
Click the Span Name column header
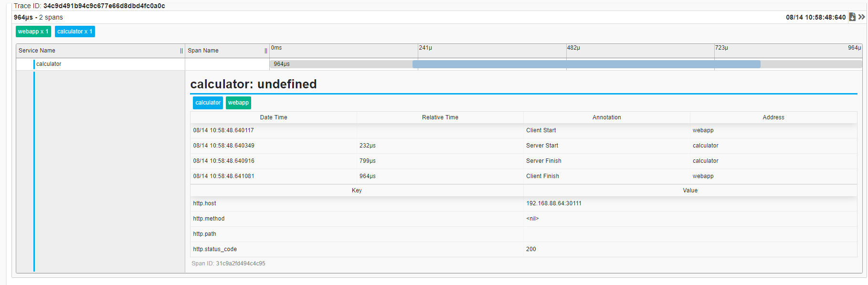click(x=203, y=51)
